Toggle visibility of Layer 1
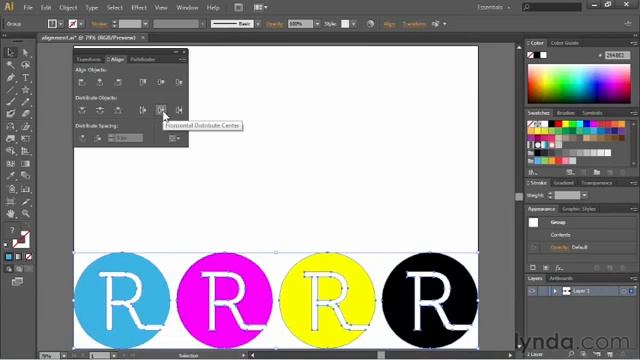 click(x=532, y=291)
